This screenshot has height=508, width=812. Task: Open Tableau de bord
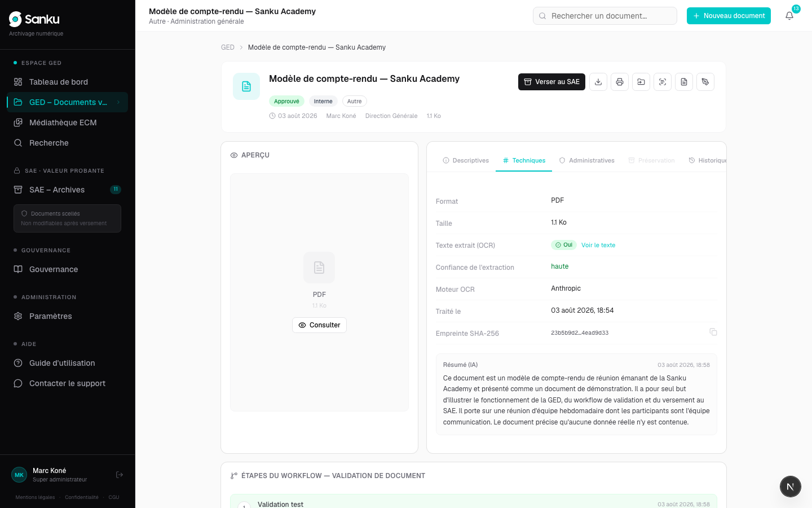click(68, 82)
